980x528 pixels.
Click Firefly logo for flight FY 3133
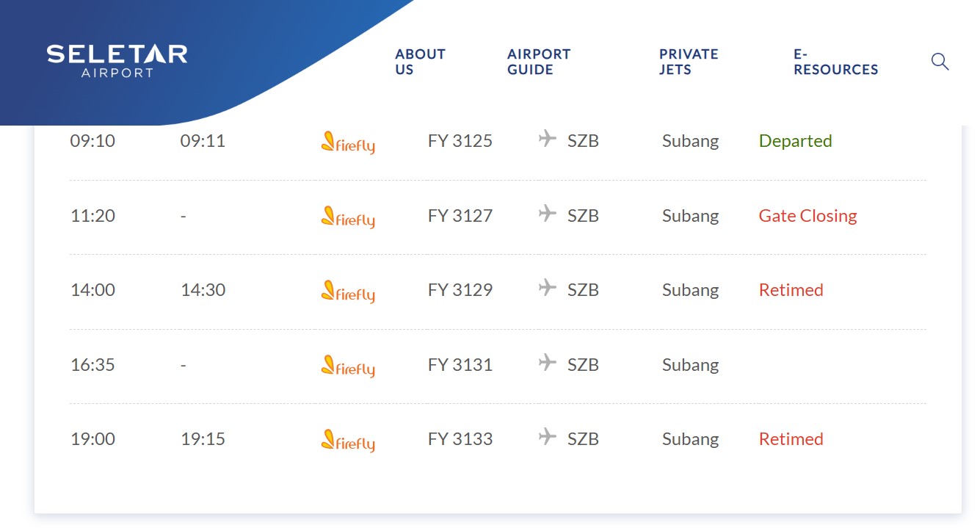coord(348,440)
